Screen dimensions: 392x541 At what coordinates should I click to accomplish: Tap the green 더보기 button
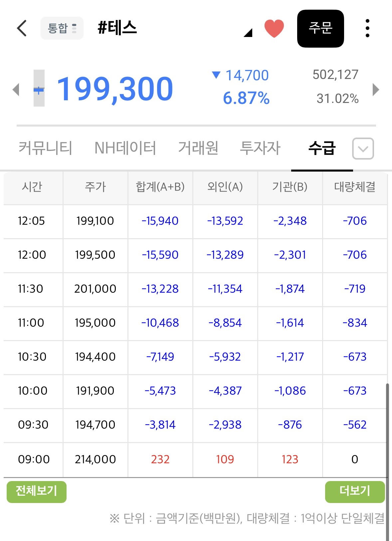click(355, 491)
